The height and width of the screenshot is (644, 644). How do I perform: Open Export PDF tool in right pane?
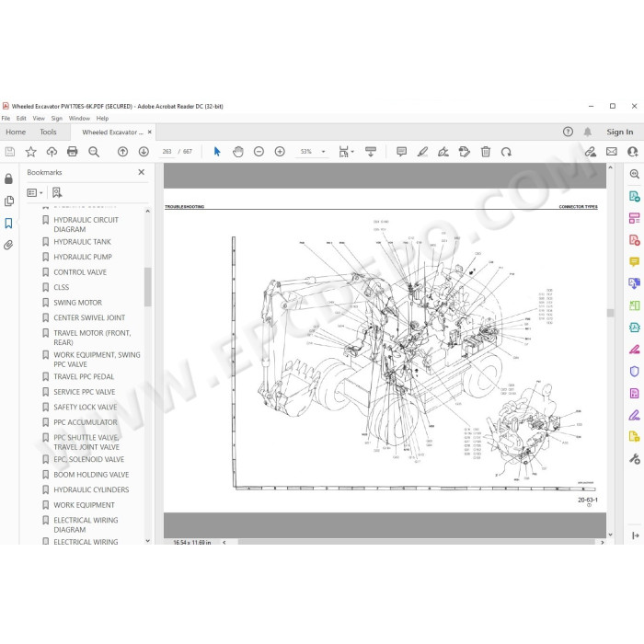(x=634, y=196)
